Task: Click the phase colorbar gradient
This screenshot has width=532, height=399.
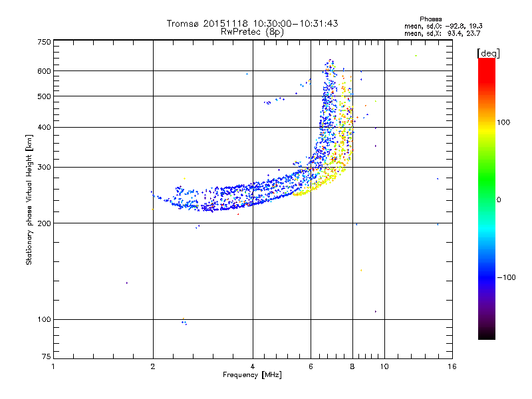Action: [487, 198]
